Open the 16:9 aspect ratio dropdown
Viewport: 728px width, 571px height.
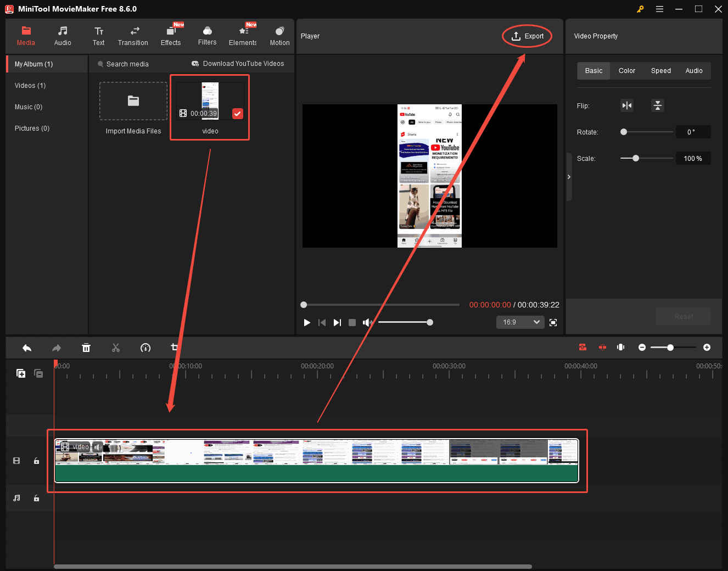[x=520, y=322]
